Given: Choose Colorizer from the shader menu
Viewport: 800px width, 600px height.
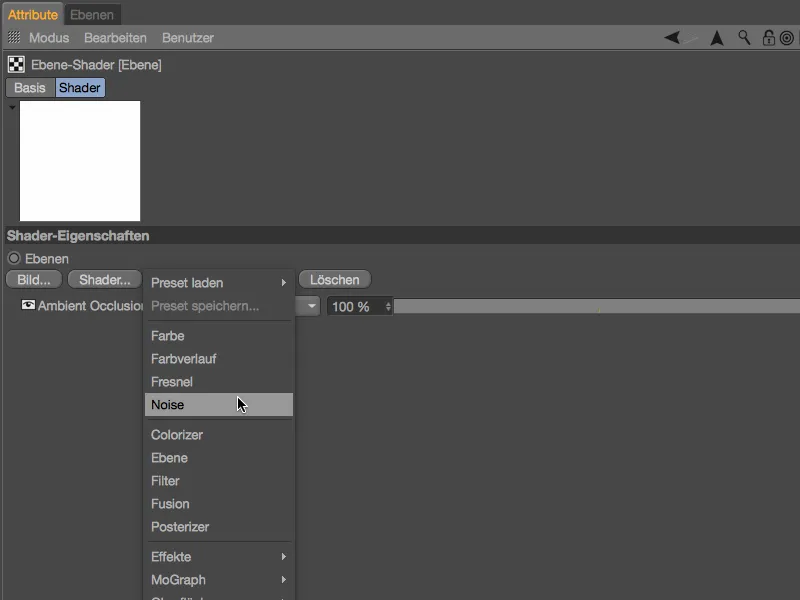Looking at the screenshot, I should pos(219,435).
